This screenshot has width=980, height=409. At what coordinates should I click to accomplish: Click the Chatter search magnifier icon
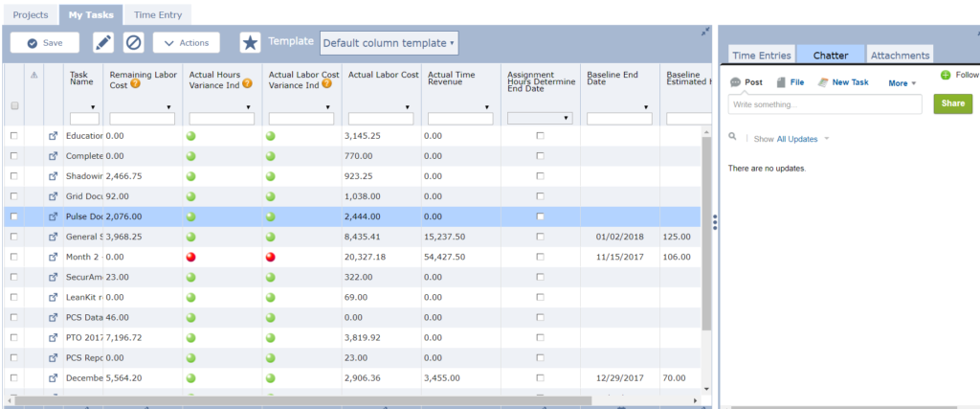tap(733, 138)
